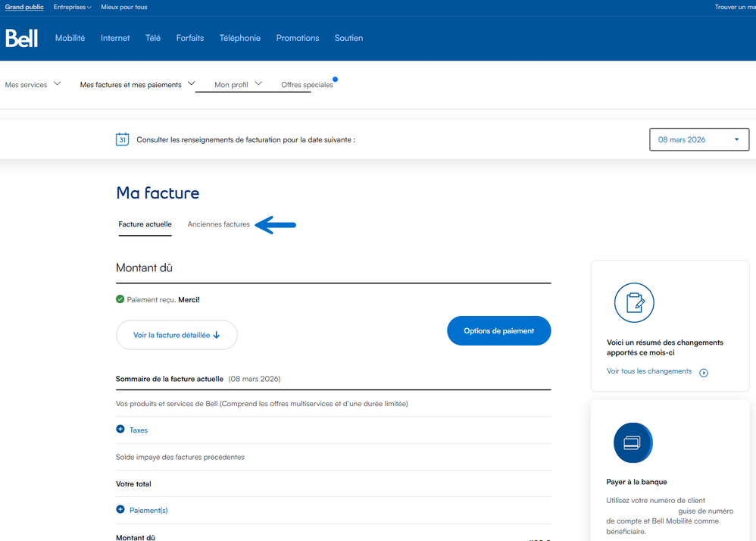Click the Ma facture heading
Screen dimensions: 756x541
pyautogui.click(x=158, y=193)
